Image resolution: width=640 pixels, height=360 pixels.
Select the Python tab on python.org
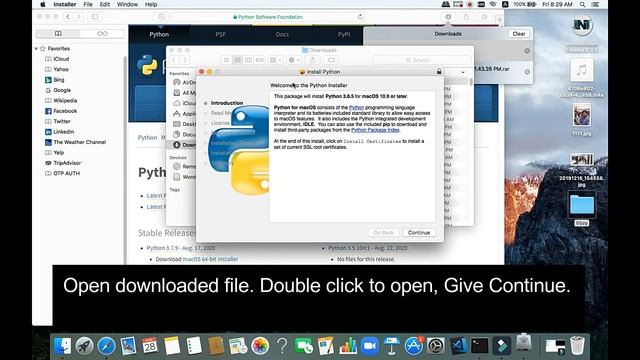(x=159, y=35)
